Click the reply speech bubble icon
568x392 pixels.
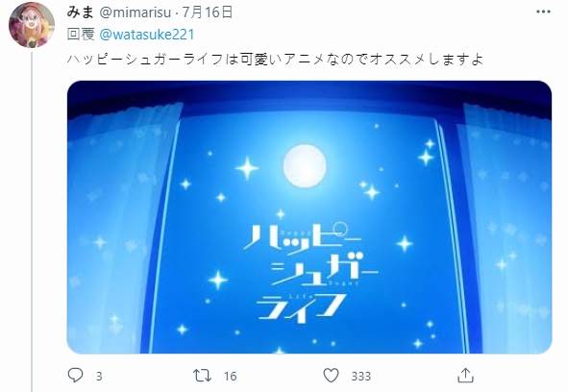coord(75,376)
